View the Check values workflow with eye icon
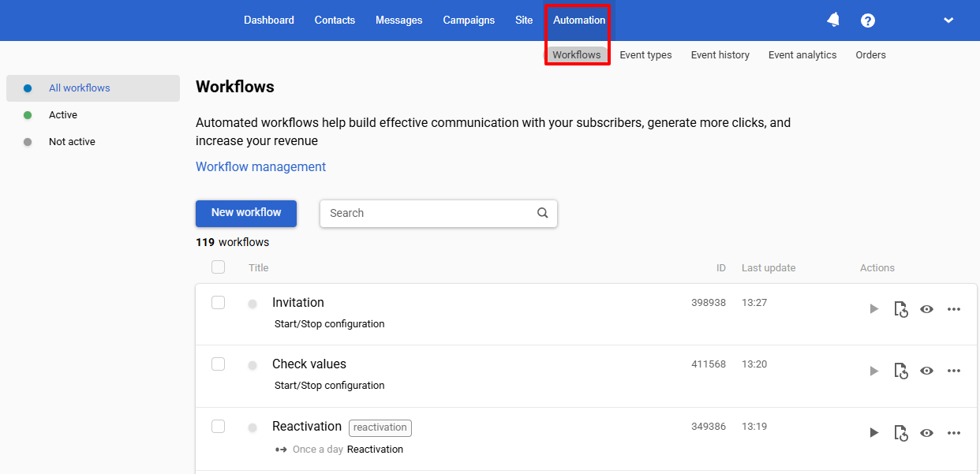The width and height of the screenshot is (980, 474). [x=927, y=370]
